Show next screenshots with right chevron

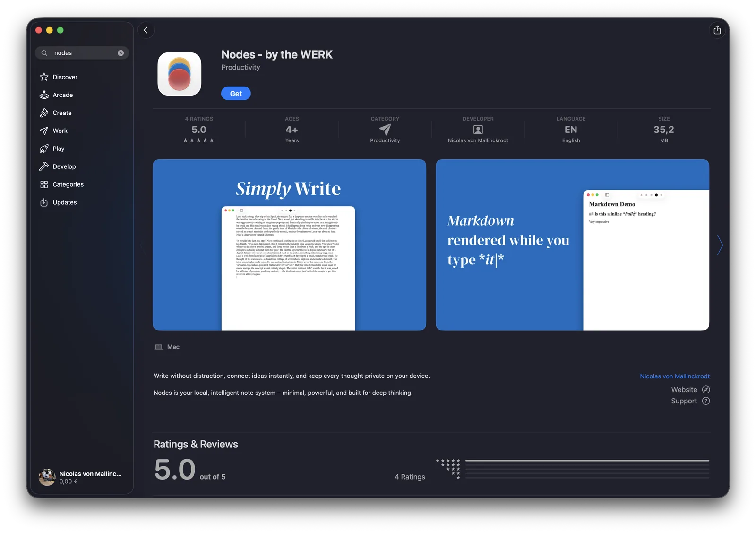coord(720,245)
